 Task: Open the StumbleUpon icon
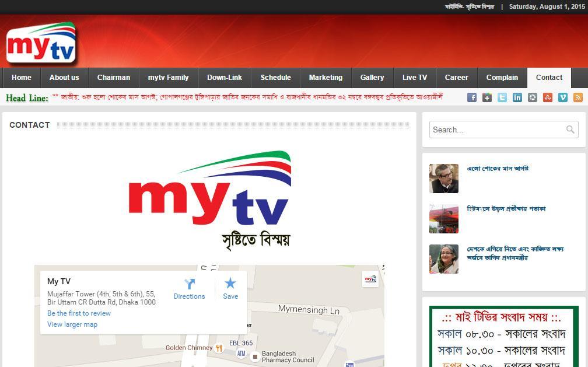(x=547, y=97)
